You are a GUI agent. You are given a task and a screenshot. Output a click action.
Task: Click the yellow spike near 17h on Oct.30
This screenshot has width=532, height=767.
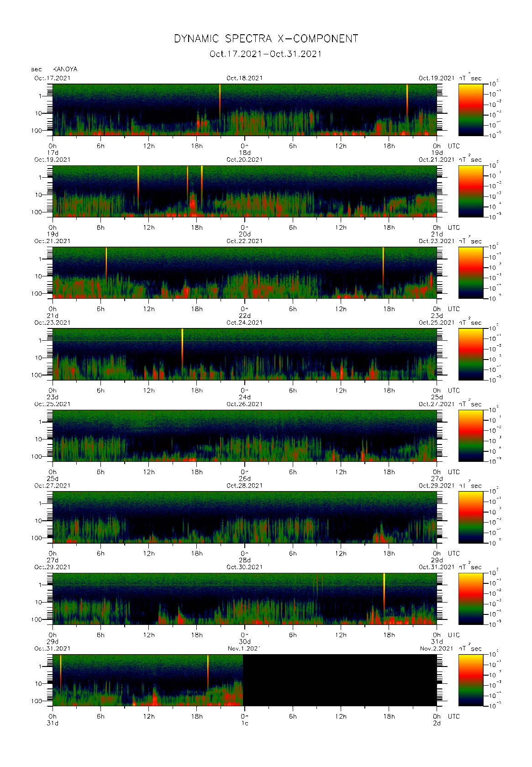click(384, 592)
